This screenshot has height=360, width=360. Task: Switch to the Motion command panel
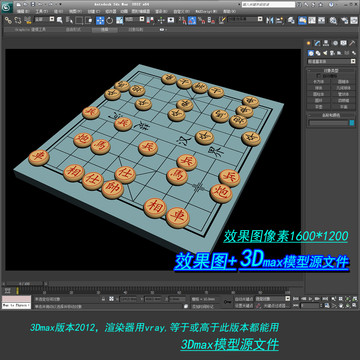pos(335,43)
